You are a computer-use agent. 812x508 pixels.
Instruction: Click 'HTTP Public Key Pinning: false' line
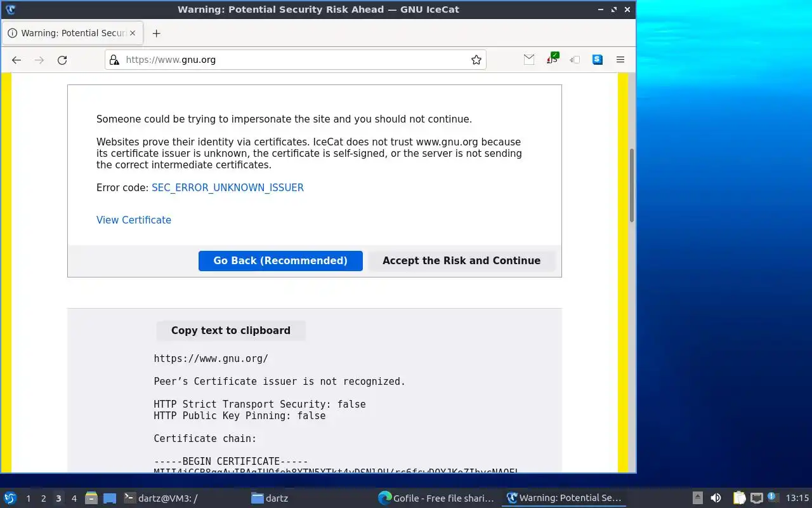coord(240,416)
